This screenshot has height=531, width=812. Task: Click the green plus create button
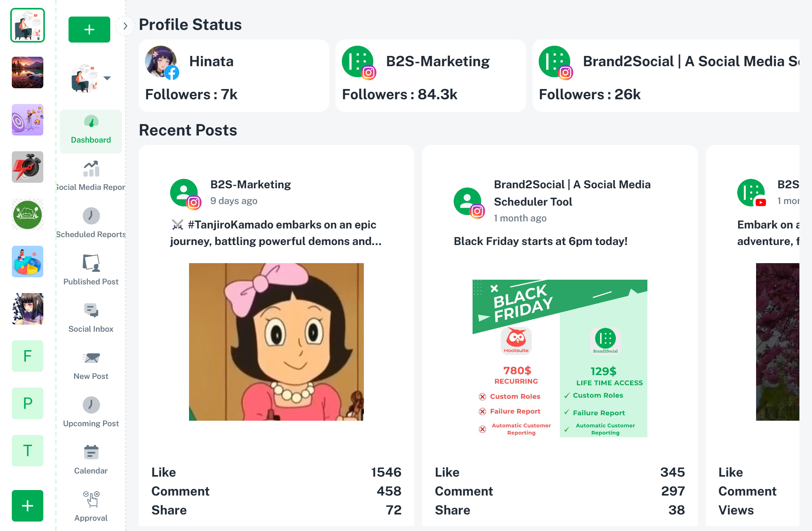click(x=89, y=30)
